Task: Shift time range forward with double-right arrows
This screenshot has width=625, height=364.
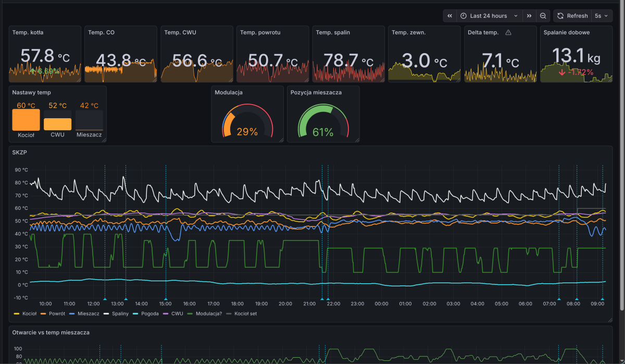Action: [529, 16]
